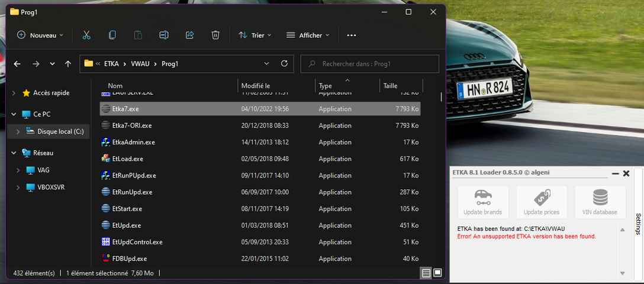This screenshot has width=644, height=284.
Task: Click Update brands in ETKA Loader
Action: pyautogui.click(x=482, y=202)
